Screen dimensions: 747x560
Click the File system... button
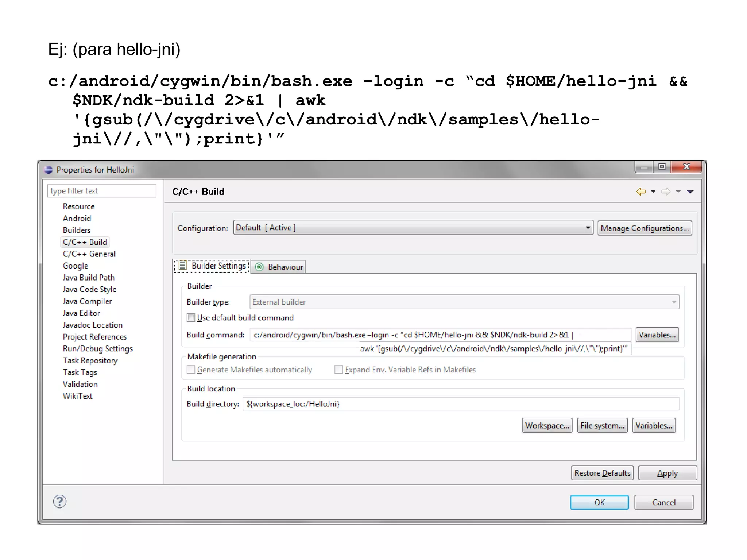[x=602, y=426]
